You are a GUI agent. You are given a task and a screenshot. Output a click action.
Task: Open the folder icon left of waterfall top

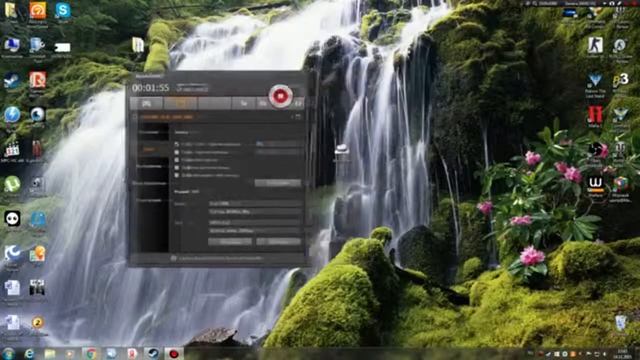point(138,45)
